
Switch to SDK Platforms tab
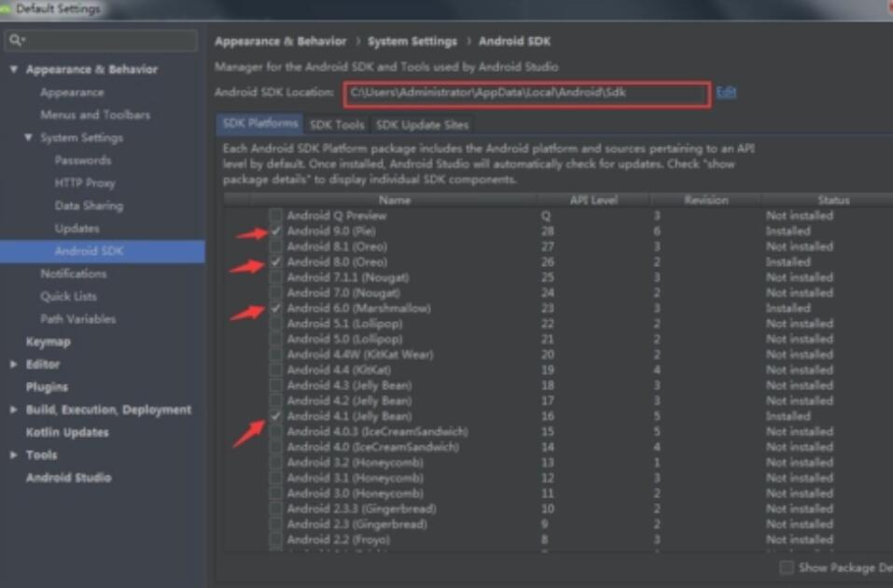259,124
